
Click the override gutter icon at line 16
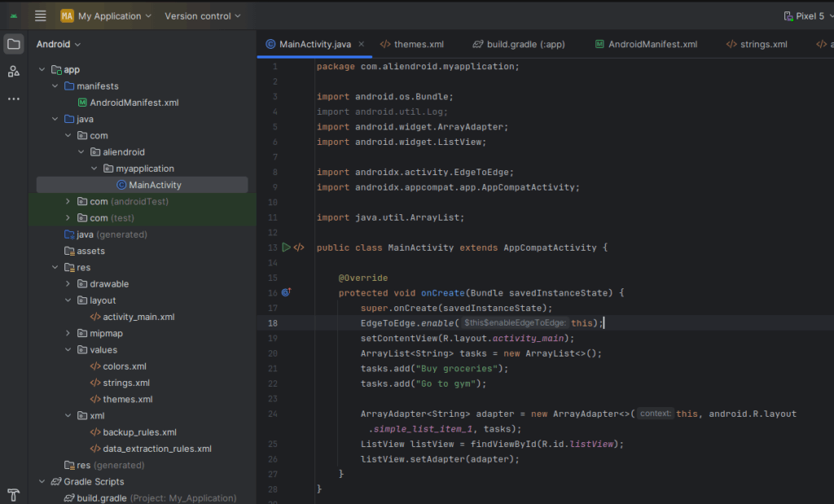coord(286,291)
